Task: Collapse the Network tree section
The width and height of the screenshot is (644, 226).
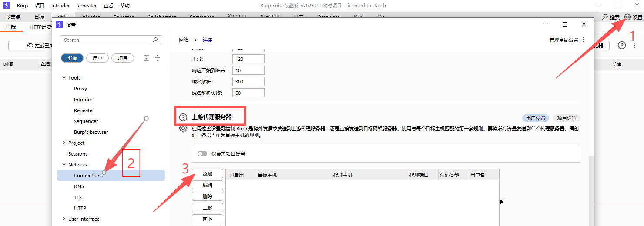Action: point(64,165)
